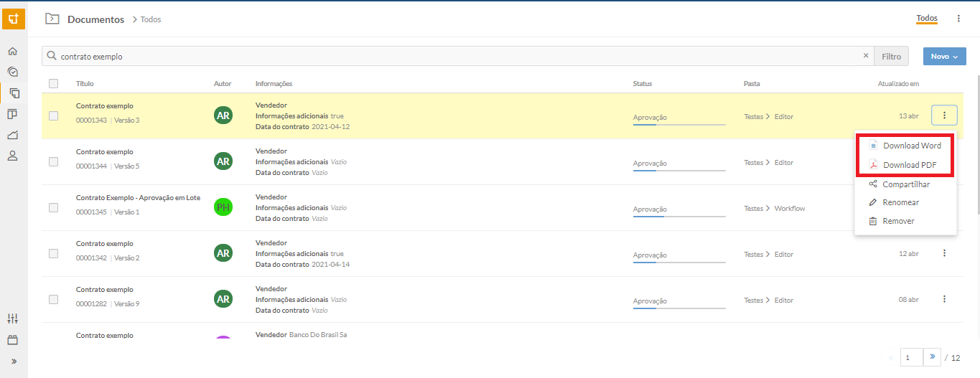The width and height of the screenshot is (980, 378).
Task: Click Testes > Editor folder of document 00001344
Action: tap(768, 162)
